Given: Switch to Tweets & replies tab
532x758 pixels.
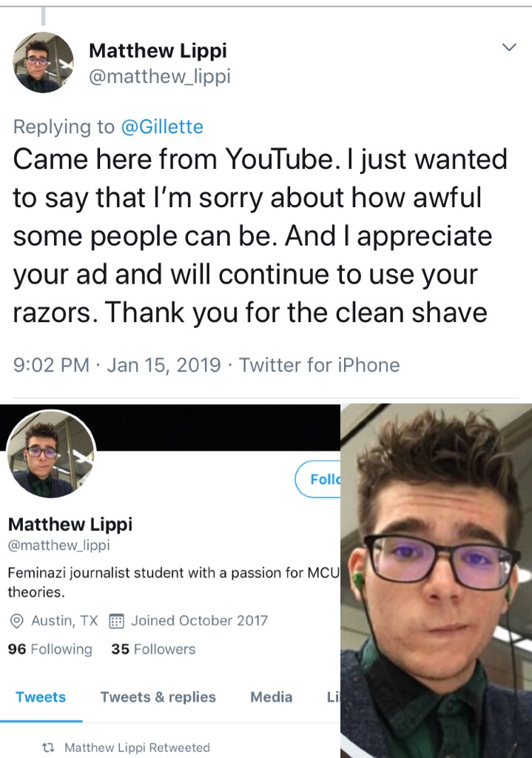Looking at the screenshot, I should (x=158, y=697).
